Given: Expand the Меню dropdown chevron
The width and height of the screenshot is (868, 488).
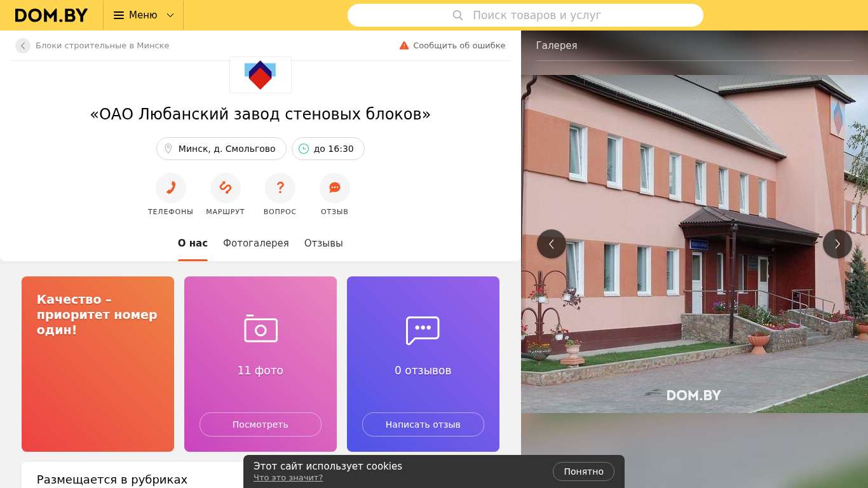Looking at the screenshot, I should tap(170, 15).
